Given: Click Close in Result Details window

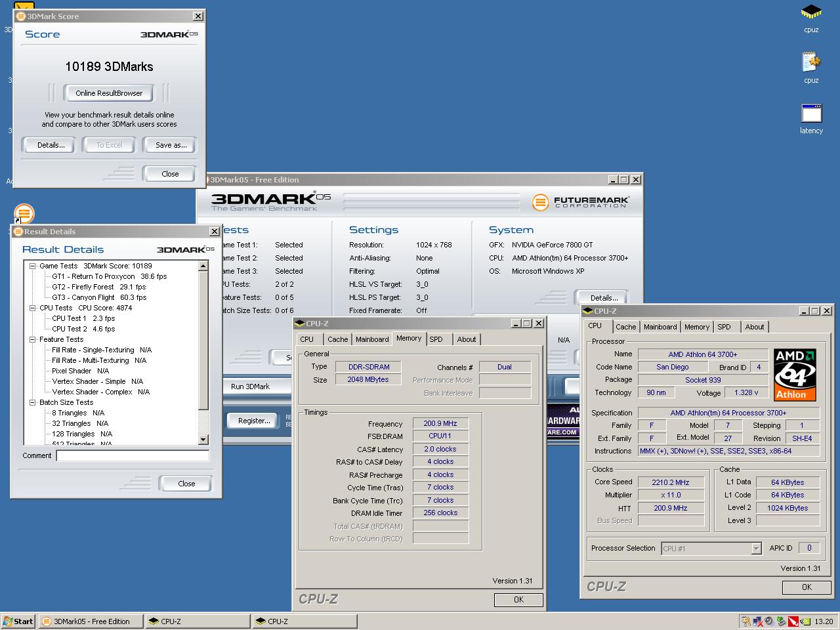Looking at the screenshot, I should [186, 484].
